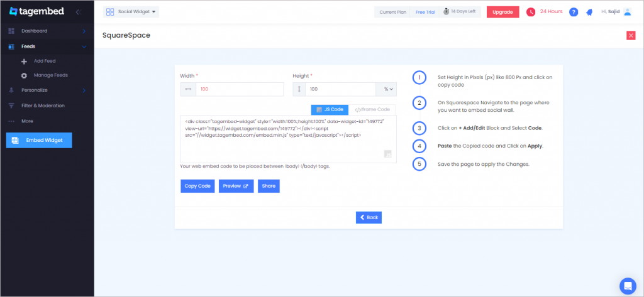The width and height of the screenshot is (644, 297).
Task: Close the SquareSpace panel with red X
Action: click(x=631, y=36)
